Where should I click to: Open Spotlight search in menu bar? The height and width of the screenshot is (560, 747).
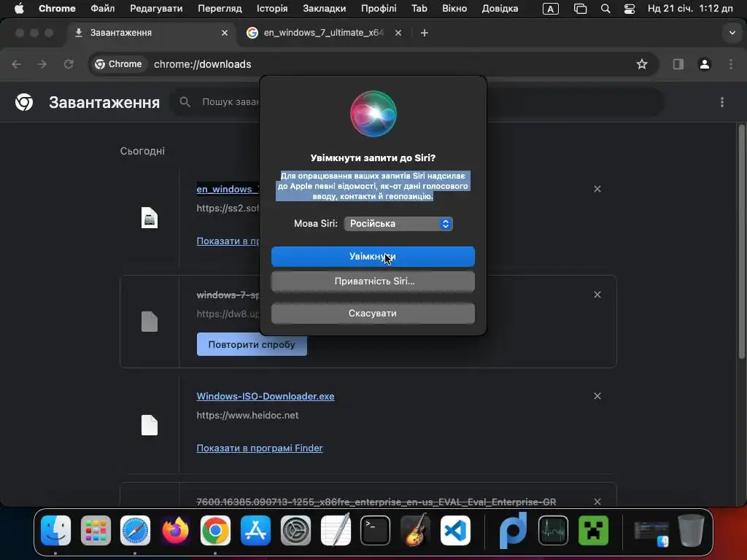(605, 9)
